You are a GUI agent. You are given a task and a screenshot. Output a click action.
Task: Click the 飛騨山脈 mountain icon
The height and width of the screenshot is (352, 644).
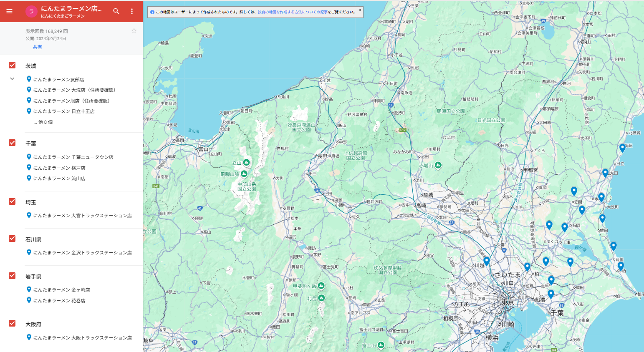tap(244, 173)
